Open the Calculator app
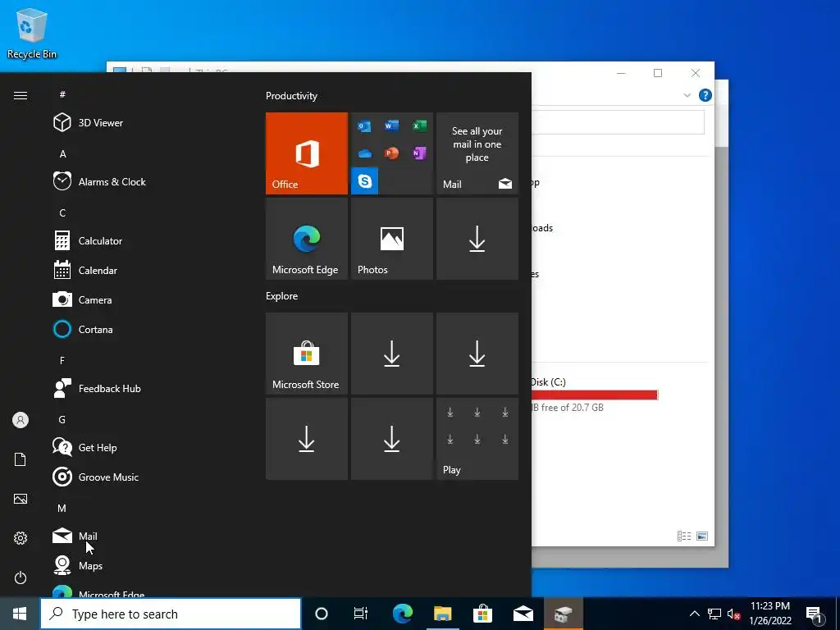Image resolution: width=840 pixels, height=630 pixels. [x=88, y=241]
